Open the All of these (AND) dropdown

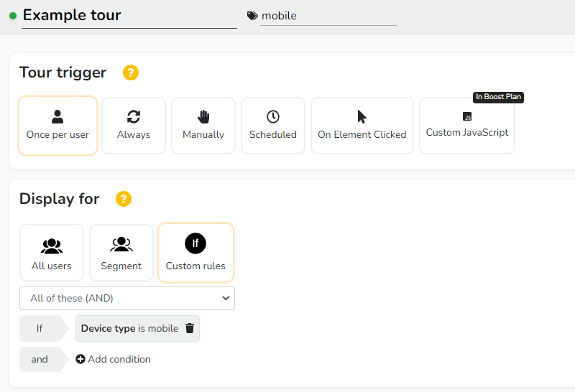(127, 298)
